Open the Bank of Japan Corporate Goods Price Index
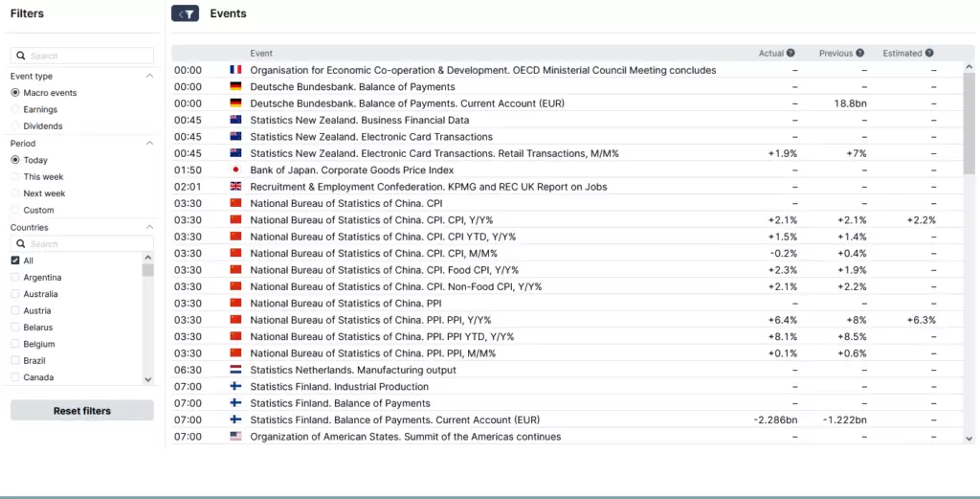Screen dimensions: 980x499 click(352, 170)
